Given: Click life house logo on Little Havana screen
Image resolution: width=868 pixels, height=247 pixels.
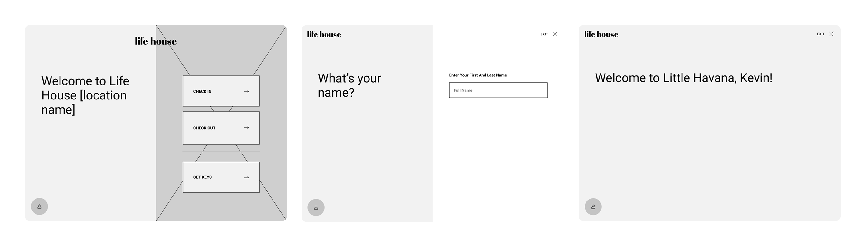Looking at the screenshot, I should tap(601, 34).
